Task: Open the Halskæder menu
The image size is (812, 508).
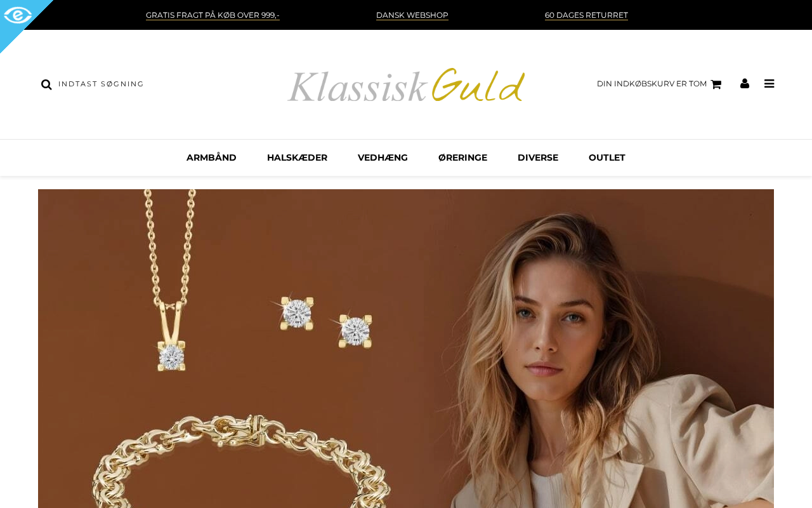Action: point(297,157)
